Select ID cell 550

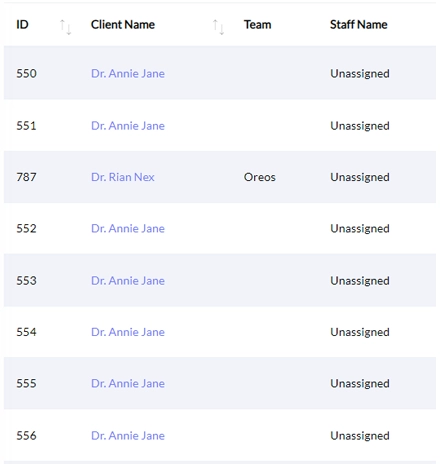click(26, 73)
